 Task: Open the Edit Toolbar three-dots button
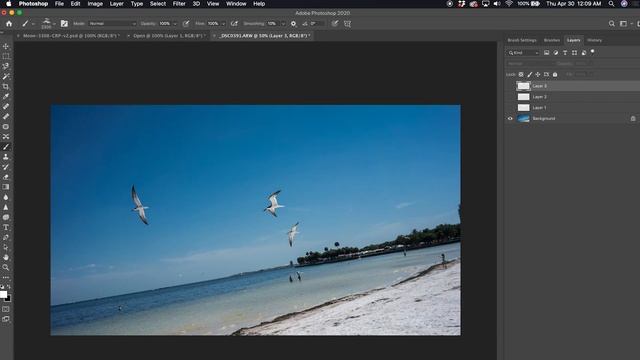(x=6, y=278)
